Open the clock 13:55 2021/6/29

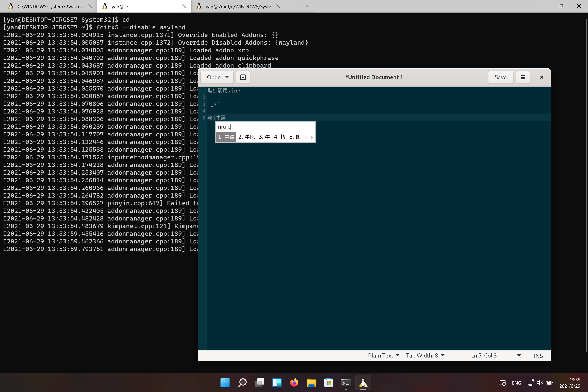pos(570,383)
